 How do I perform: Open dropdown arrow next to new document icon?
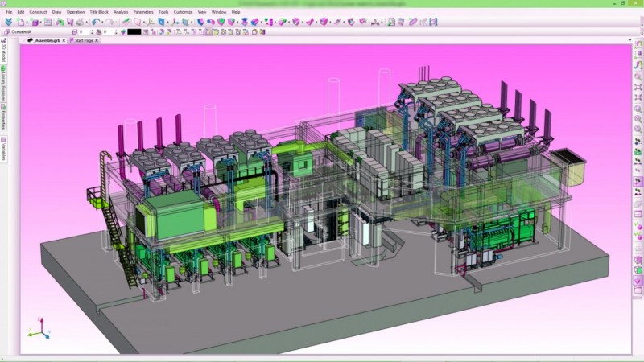pos(27,23)
